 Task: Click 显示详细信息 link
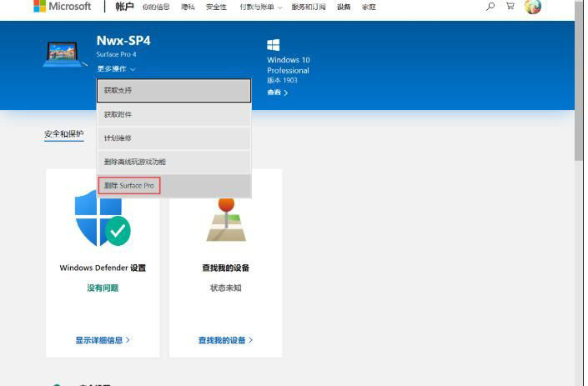coord(103,340)
